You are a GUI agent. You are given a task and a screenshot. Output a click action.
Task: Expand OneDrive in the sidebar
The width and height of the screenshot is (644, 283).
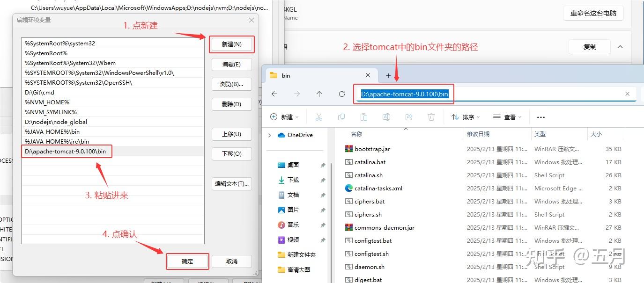point(269,135)
